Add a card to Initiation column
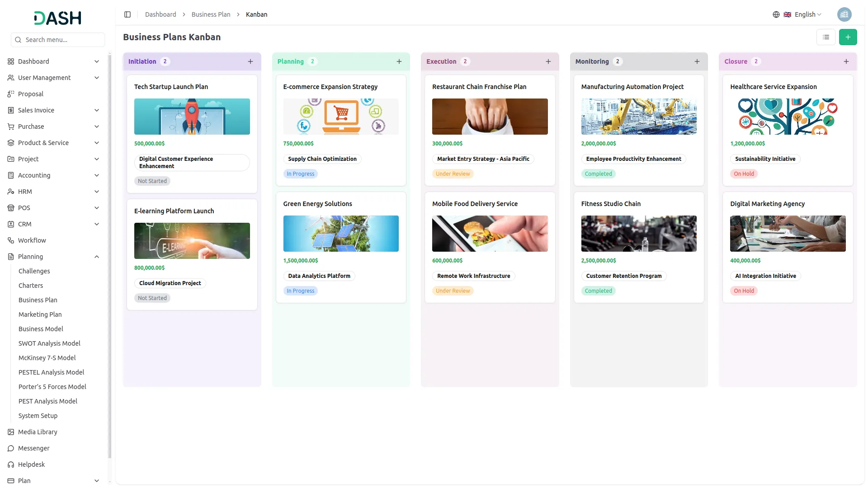 [x=250, y=61]
